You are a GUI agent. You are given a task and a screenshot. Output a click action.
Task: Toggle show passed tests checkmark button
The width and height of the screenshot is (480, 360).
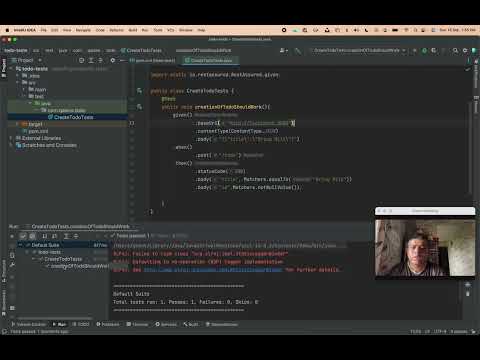point(23,236)
